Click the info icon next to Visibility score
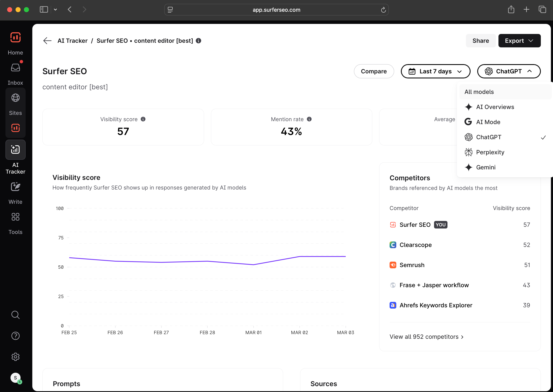This screenshot has height=392, width=553. [x=143, y=119]
